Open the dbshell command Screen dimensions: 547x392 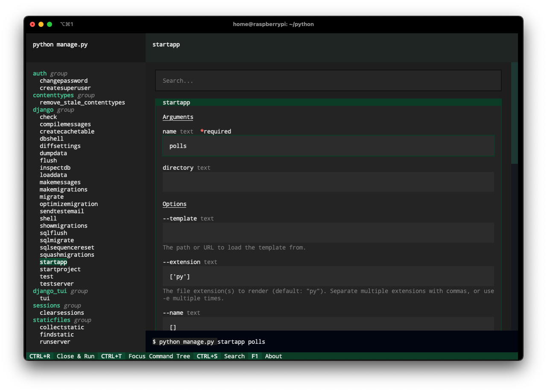point(52,139)
